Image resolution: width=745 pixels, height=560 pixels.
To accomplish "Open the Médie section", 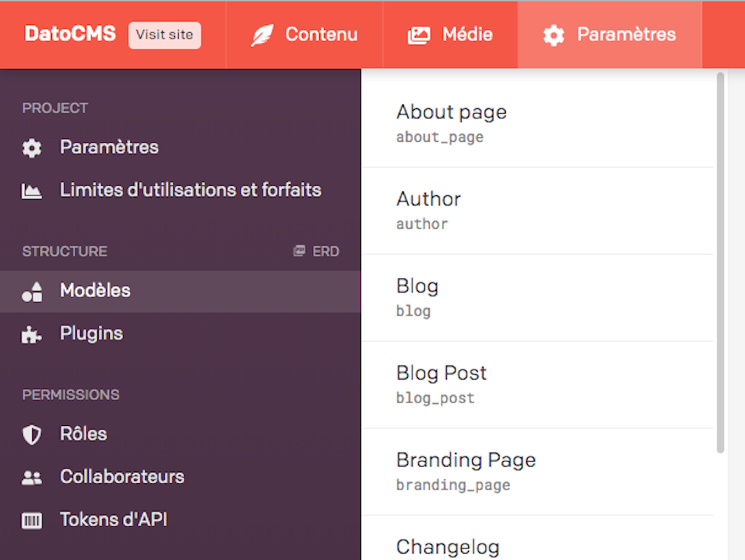I will pos(450,35).
